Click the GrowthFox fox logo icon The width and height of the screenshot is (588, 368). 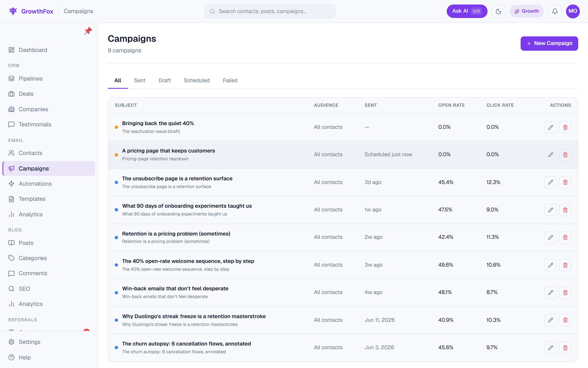pos(13,11)
